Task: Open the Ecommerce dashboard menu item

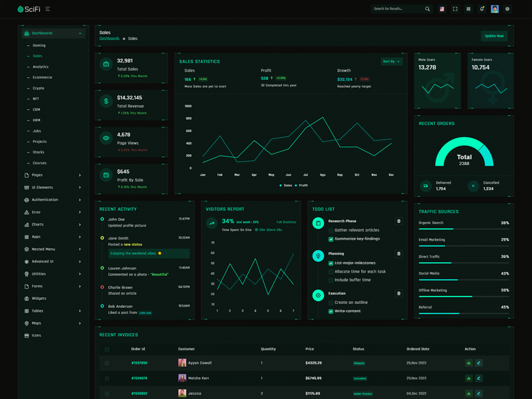Action: click(x=42, y=78)
